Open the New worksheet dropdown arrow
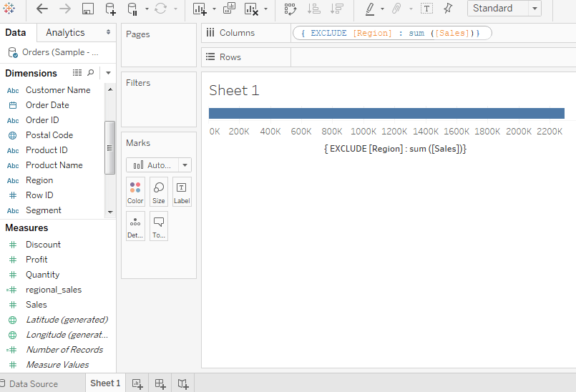576x392 pixels. (x=214, y=9)
